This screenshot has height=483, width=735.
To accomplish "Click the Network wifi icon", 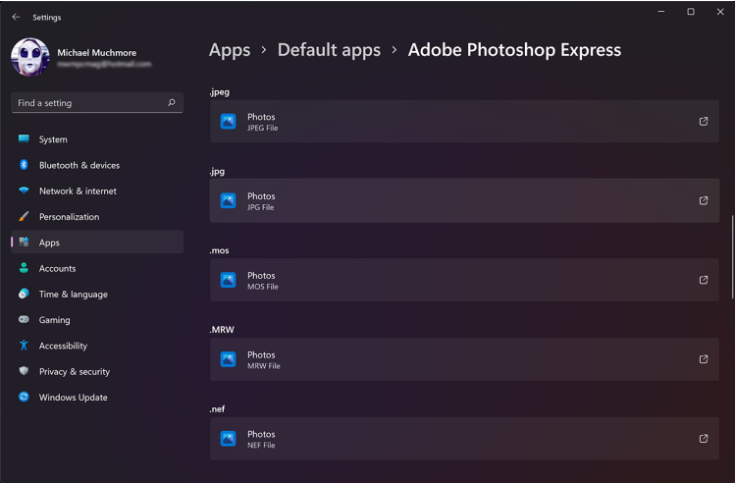I will 23,190.
